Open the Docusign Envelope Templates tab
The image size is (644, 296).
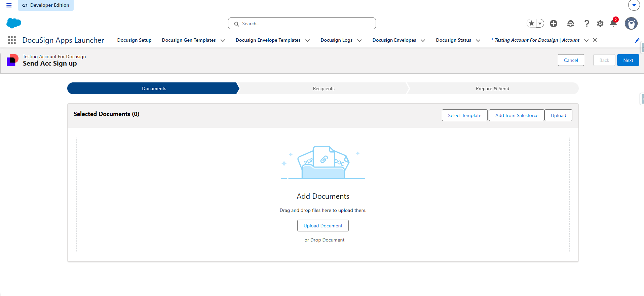coord(268,40)
